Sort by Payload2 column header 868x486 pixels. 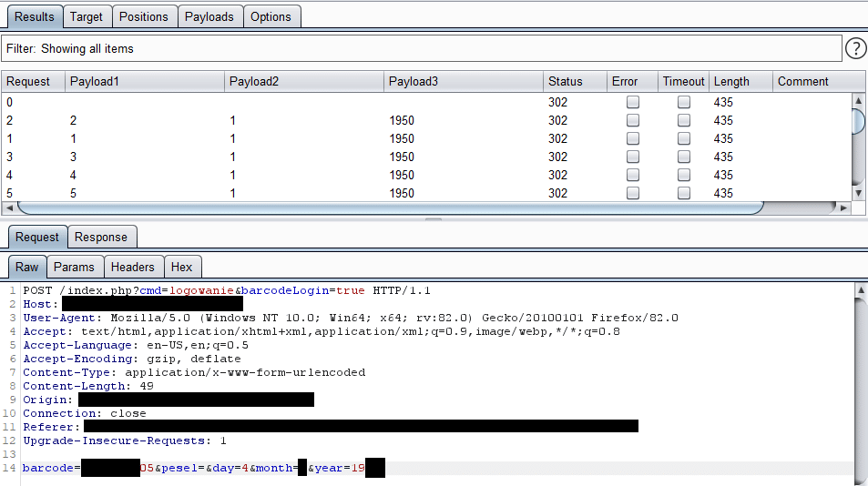[x=304, y=81]
